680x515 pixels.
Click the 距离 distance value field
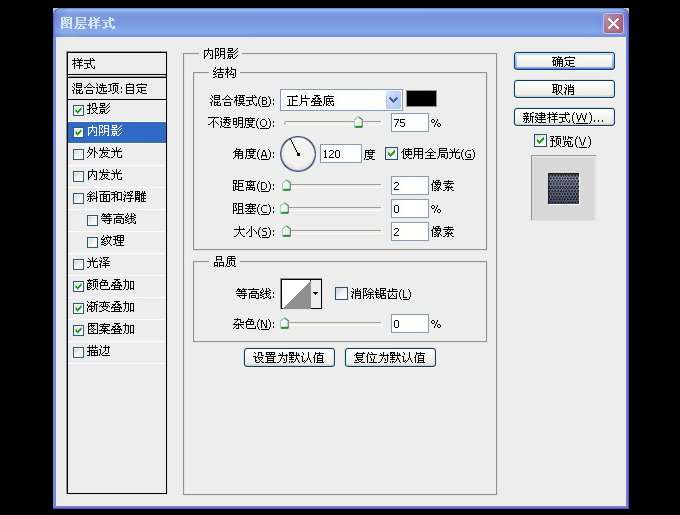point(409,186)
